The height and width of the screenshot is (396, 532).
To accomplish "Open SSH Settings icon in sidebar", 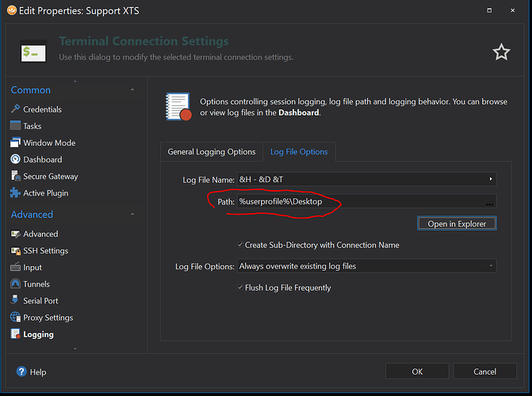I will click(x=16, y=250).
